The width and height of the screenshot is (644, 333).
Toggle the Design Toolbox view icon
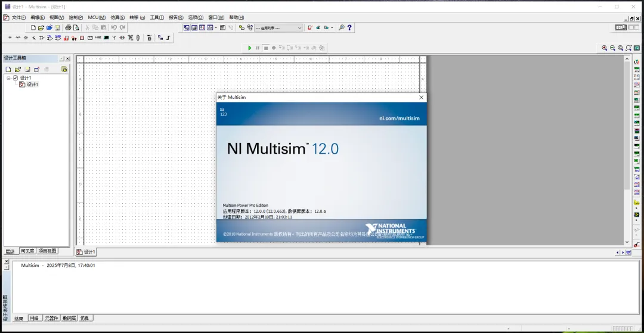point(187,27)
